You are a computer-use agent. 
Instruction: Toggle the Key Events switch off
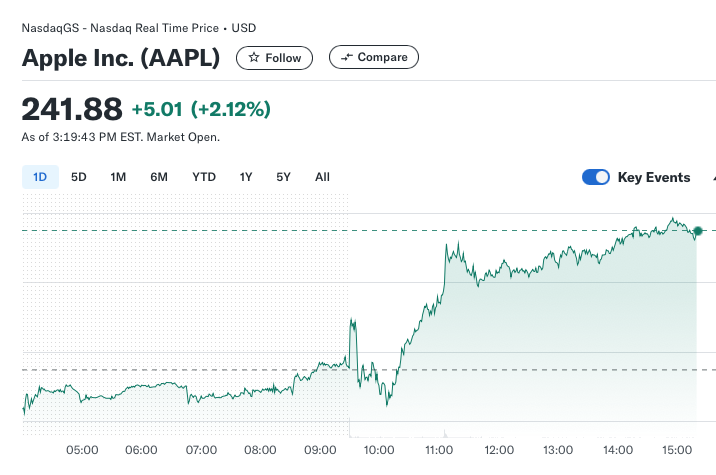pyautogui.click(x=595, y=177)
